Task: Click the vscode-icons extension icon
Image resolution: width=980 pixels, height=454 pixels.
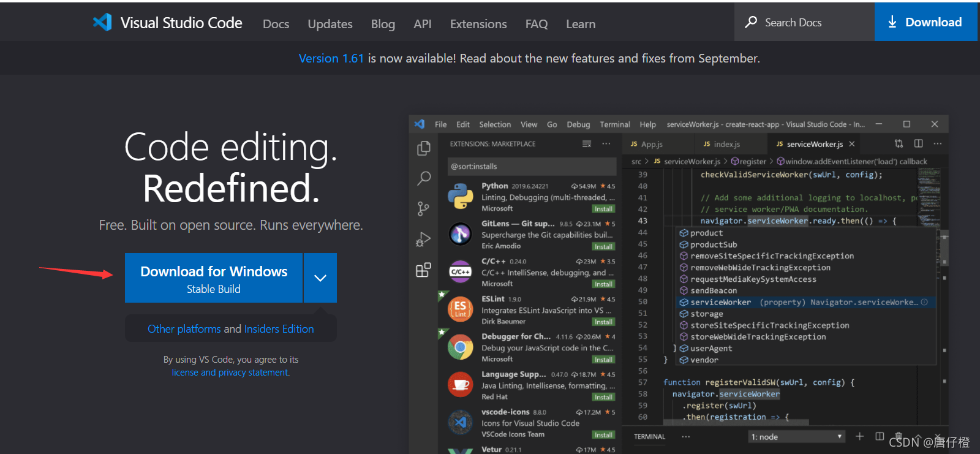Action: [x=460, y=423]
